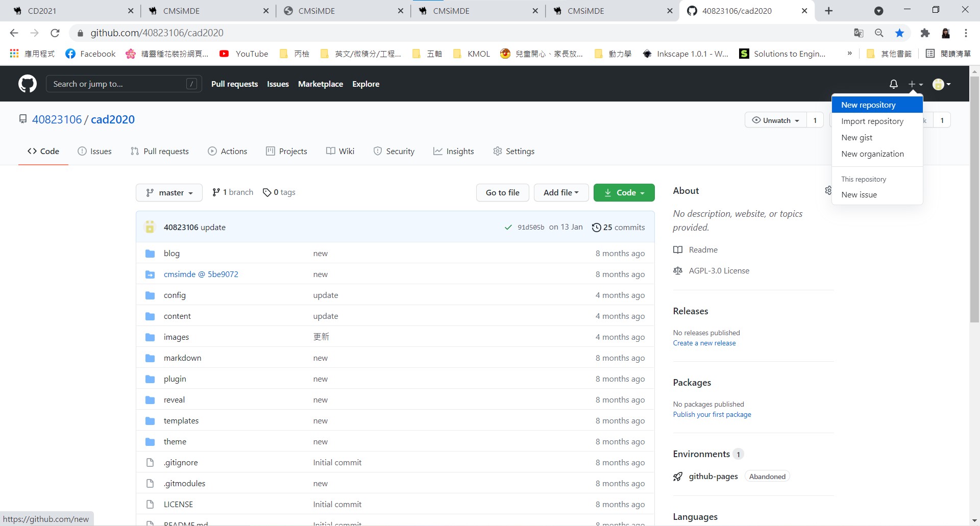Reload the page
The width and height of the screenshot is (980, 526).
pyautogui.click(x=55, y=33)
